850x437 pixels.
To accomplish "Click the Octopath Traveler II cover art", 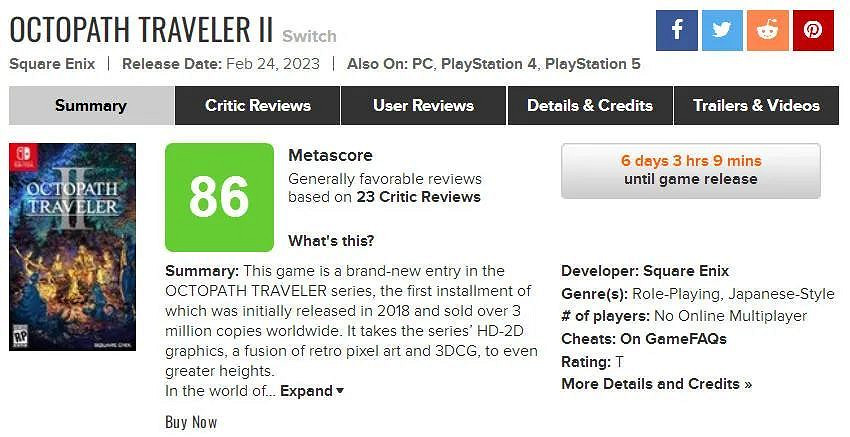I will (x=72, y=246).
